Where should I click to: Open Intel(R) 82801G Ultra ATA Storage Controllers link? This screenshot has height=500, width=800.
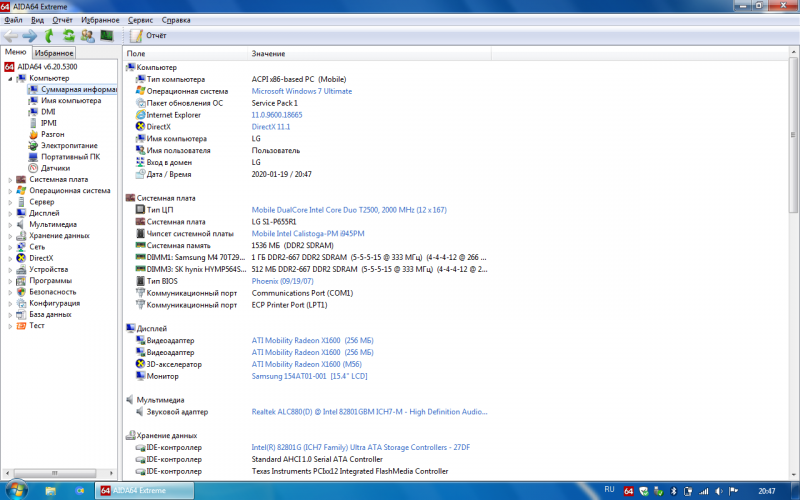coord(361,447)
